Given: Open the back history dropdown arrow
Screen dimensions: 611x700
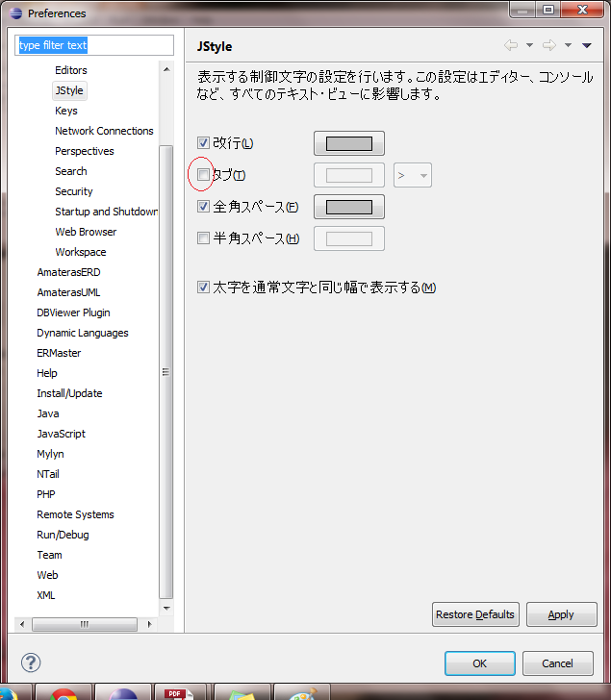Looking at the screenshot, I should tap(529, 45).
